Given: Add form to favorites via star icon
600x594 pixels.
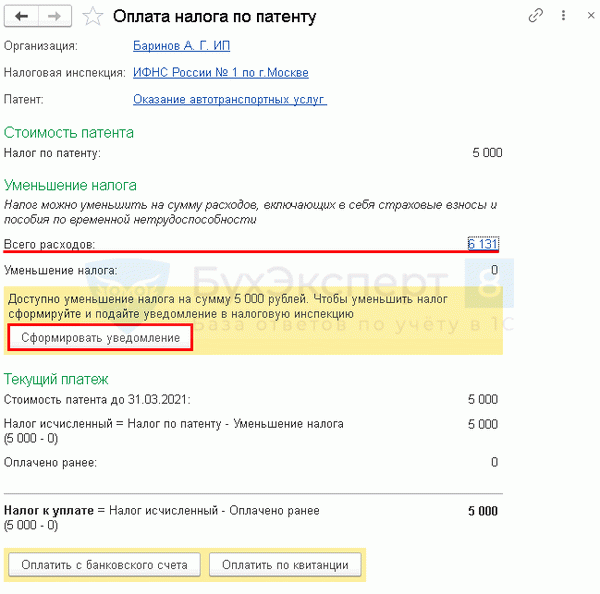Looking at the screenshot, I should [x=93, y=16].
